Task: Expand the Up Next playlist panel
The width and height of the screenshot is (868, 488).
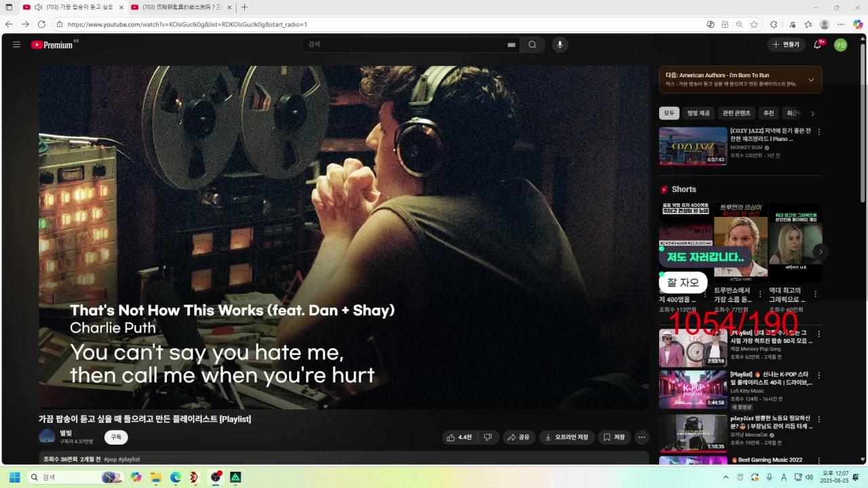Action: pyautogui.click(x=811, y=80)
